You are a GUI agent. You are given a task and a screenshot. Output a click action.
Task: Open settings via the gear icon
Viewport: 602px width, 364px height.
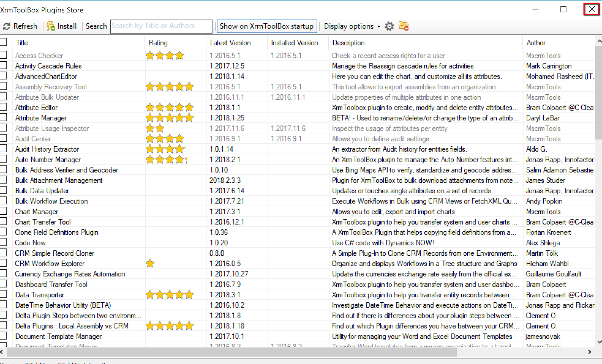point(389,26)
